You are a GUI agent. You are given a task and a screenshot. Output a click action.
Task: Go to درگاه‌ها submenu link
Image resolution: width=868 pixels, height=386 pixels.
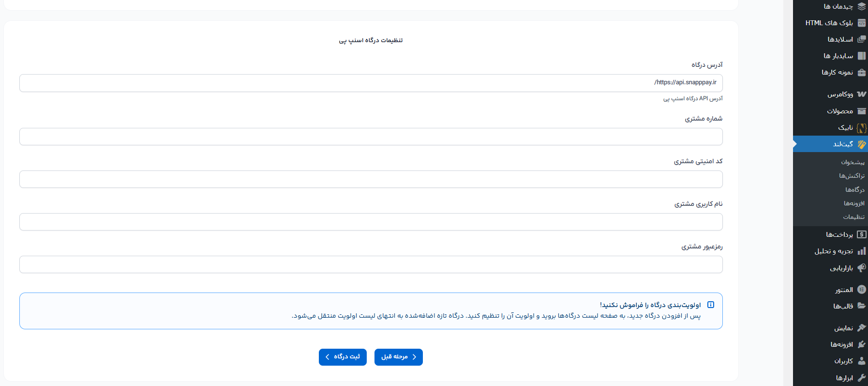(855, 189)
